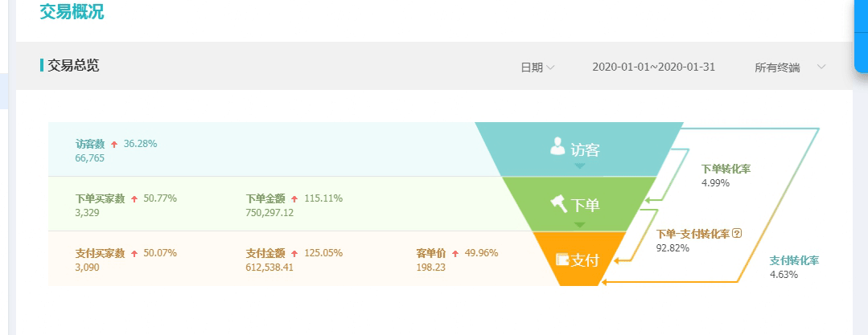Click the hammer icon in the 下单 stage

tap(559, 203)
